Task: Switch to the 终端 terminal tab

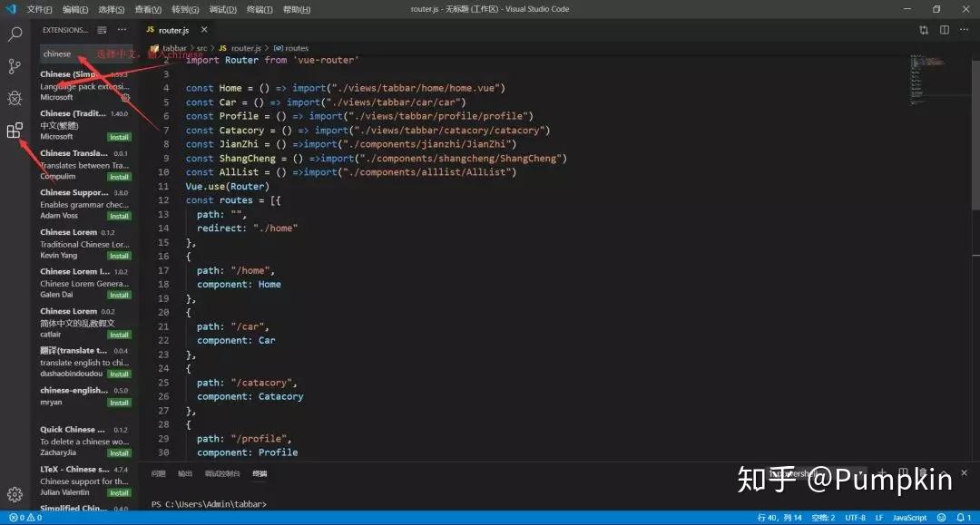Action: coord(259,472)
